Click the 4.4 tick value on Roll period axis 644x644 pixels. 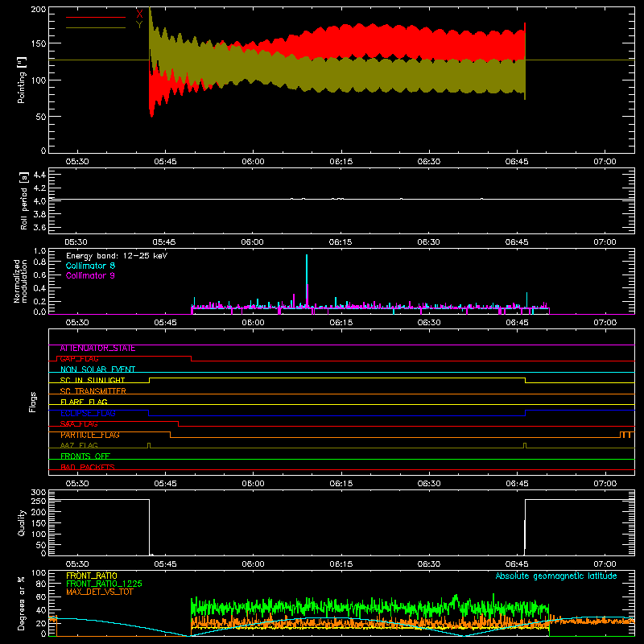coord(39,175)
